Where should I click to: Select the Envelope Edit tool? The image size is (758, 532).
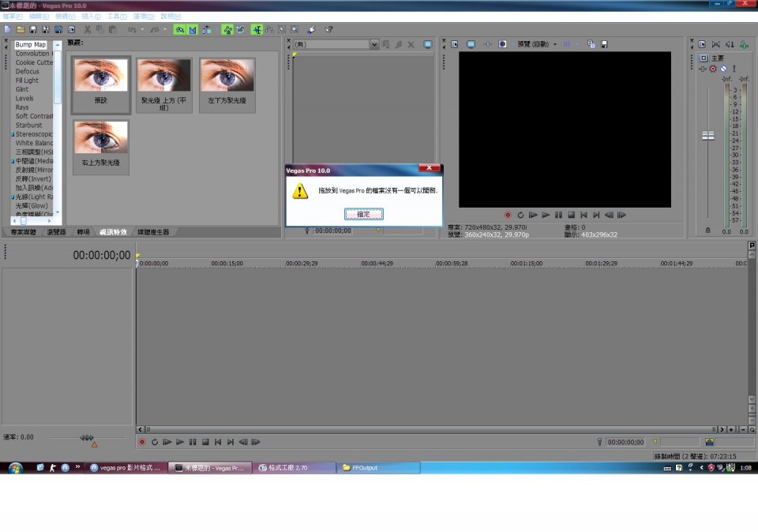pos(269,29)
